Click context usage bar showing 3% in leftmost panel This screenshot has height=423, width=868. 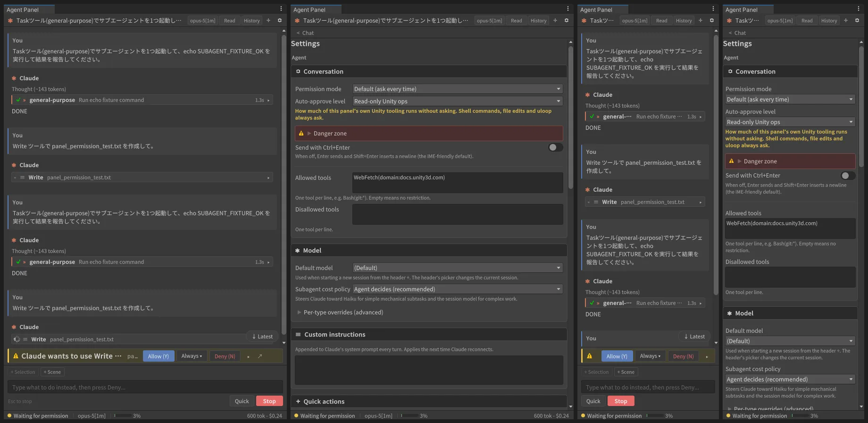click(123, 416)
